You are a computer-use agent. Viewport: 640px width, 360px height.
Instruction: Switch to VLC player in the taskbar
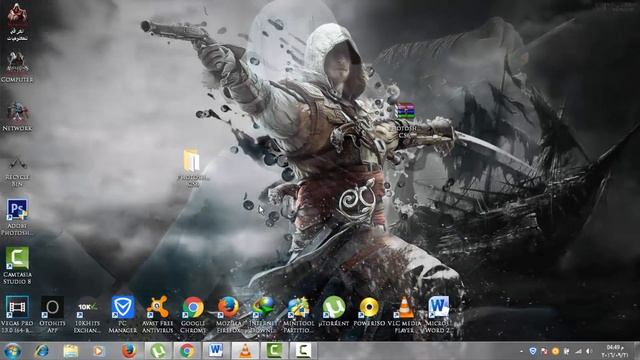[x=245, y=351]
